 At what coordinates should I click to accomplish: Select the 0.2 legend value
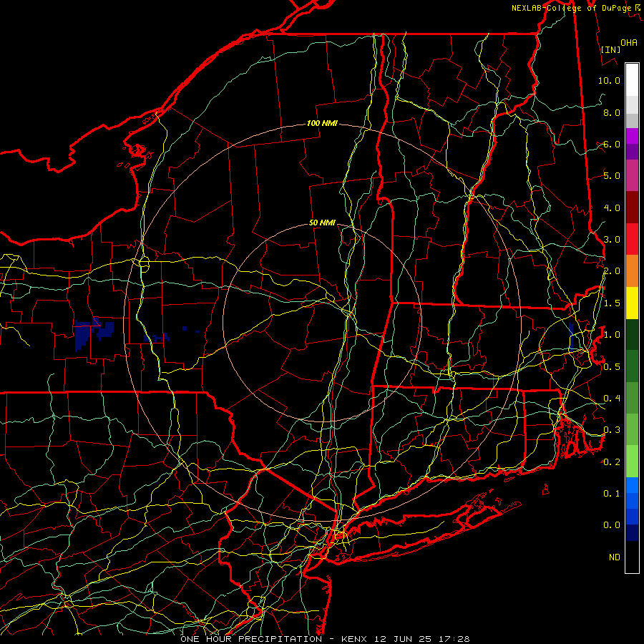(612, 462)
